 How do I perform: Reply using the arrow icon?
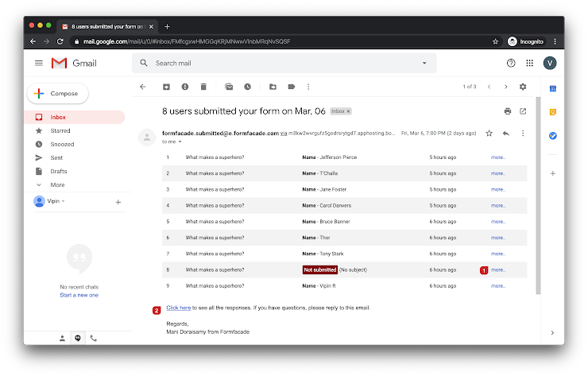coord(505,134)
